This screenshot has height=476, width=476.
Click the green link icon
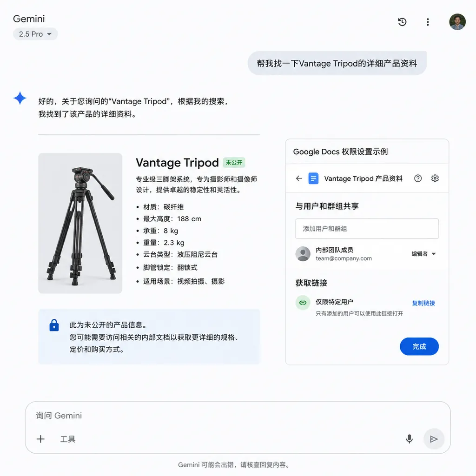[x=303, y=303]
